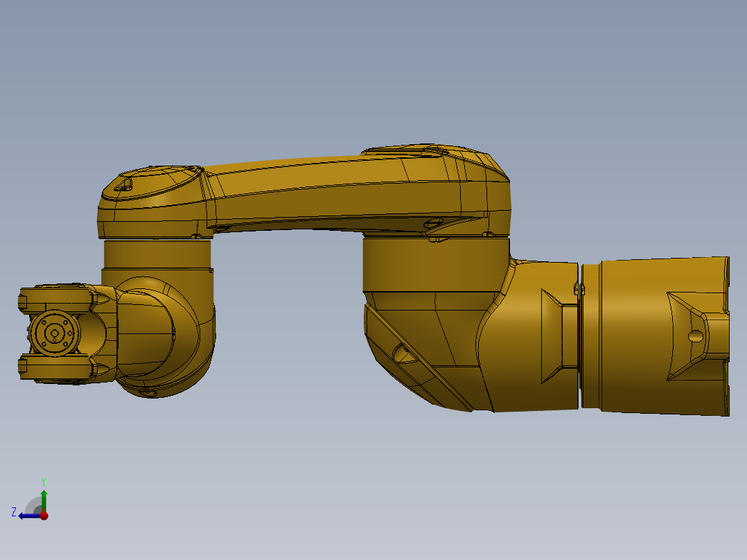Click the red origin sphere of the triad
The width and height of the screenshot is (747, 560).
44,516
